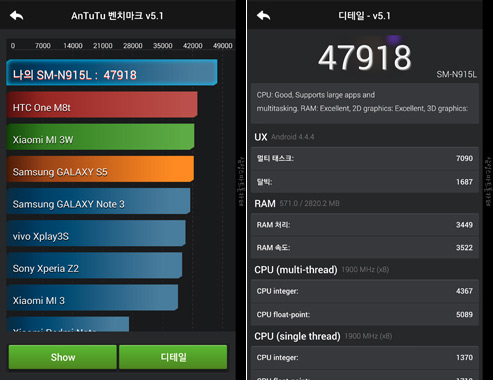Tap the RAM 속도 3522 score row
This screenshot has height=380, width=493.
pos(365,248)
